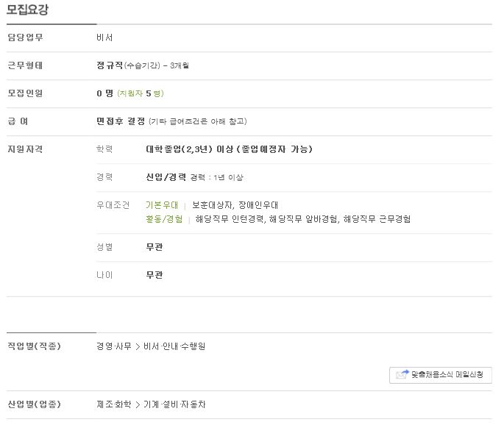Click the 직업별(직종) row label
Screen dimensions: 504x425
click(34, 346)
